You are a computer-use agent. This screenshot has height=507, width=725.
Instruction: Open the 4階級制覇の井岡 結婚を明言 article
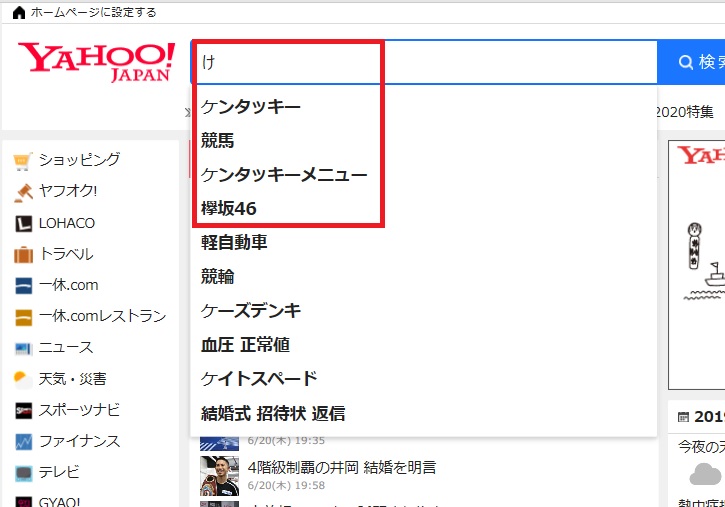[x=342, y=467]
